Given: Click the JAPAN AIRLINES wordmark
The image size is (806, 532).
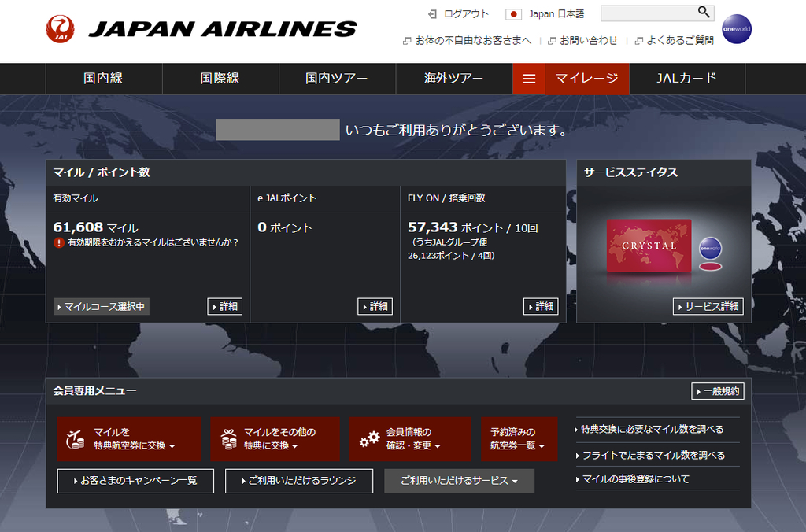Looking at the screenshot, I should click(x=223, y=29).
